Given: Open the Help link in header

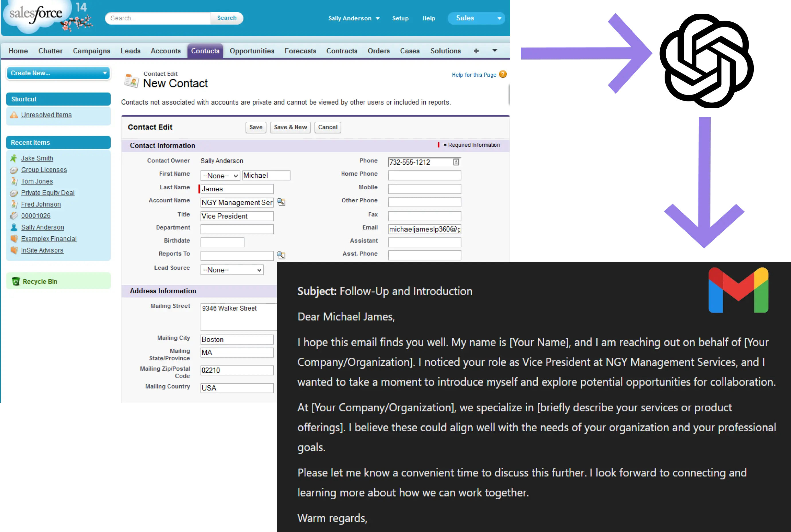Looking at the screenshot, I should 429,18.
